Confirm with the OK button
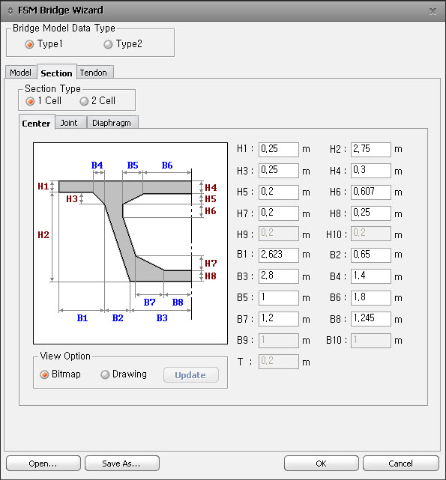 (x=321, y=463)
